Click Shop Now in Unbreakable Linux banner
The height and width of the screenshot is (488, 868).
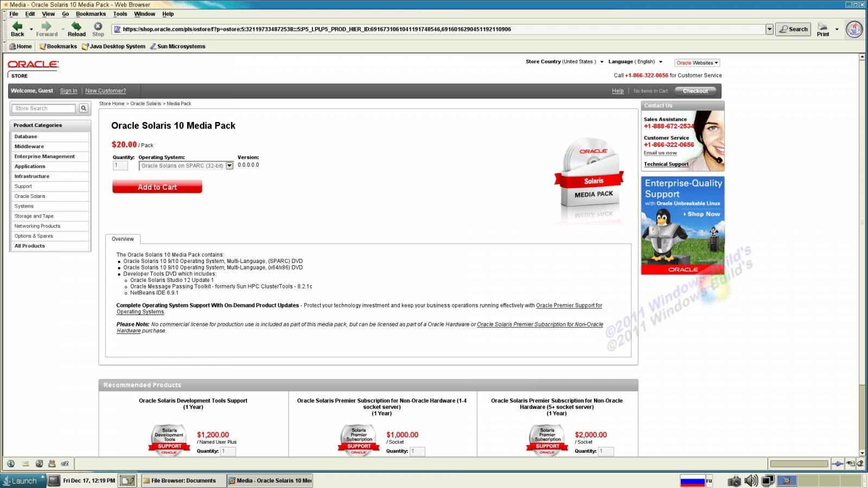point(702,214)
